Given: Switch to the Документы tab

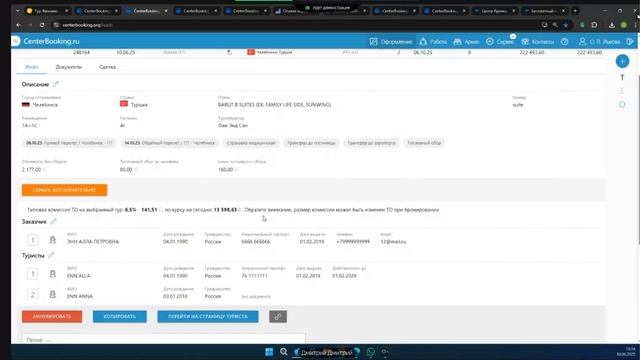Looking at the screenshot, I should coord(69,67).
